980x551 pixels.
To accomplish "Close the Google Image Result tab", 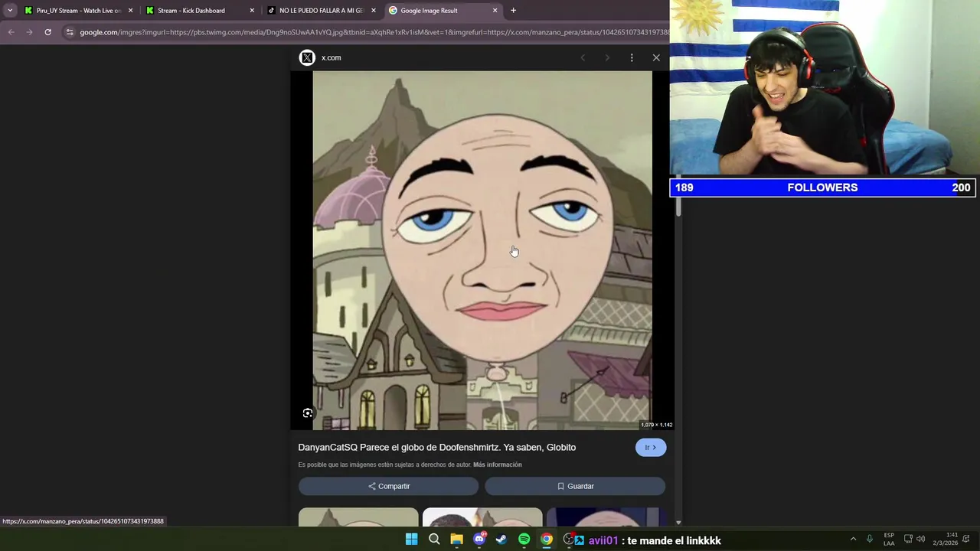I will point(495,11).
